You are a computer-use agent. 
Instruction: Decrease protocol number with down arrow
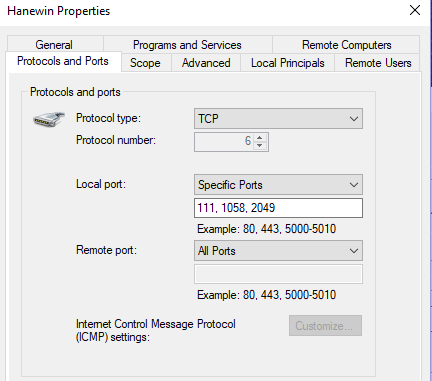(260, 146)
